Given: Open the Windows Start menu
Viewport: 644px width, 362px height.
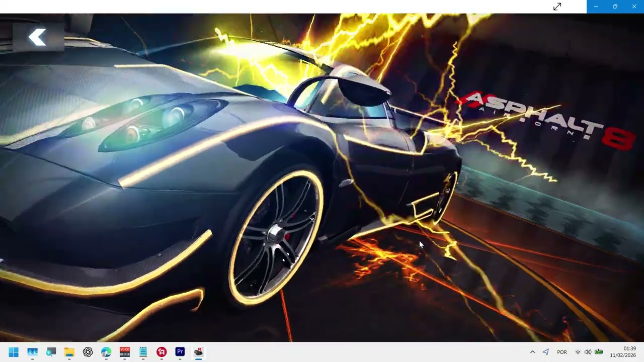Looking at the screenshot, I should click(14, 352).
